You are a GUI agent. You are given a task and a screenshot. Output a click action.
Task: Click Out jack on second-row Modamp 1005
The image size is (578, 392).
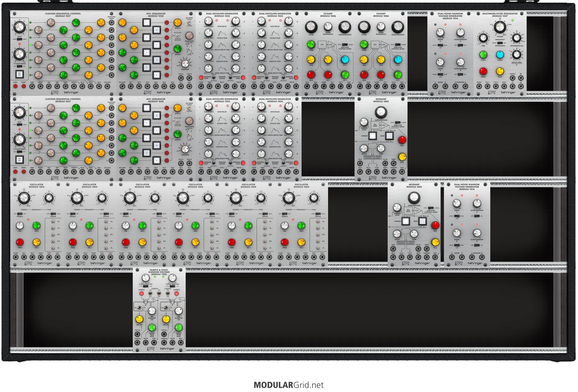coord(402,172)
